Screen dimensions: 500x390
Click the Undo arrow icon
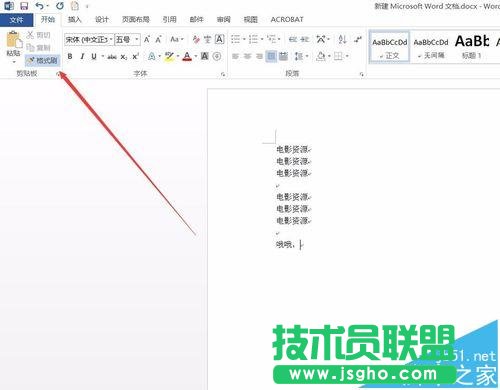(39, 6)
